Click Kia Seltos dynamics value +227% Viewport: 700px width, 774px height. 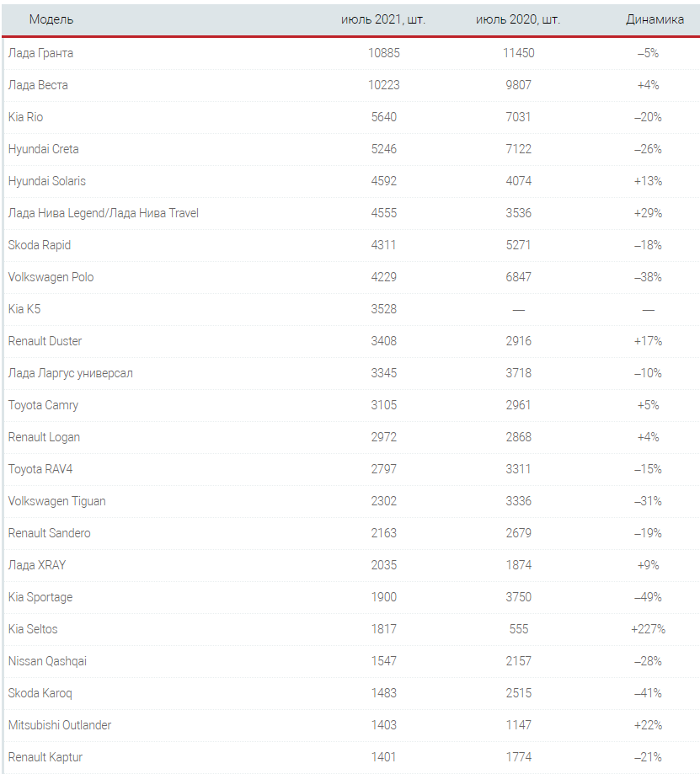pyautogui.click(x=649, y=629)
